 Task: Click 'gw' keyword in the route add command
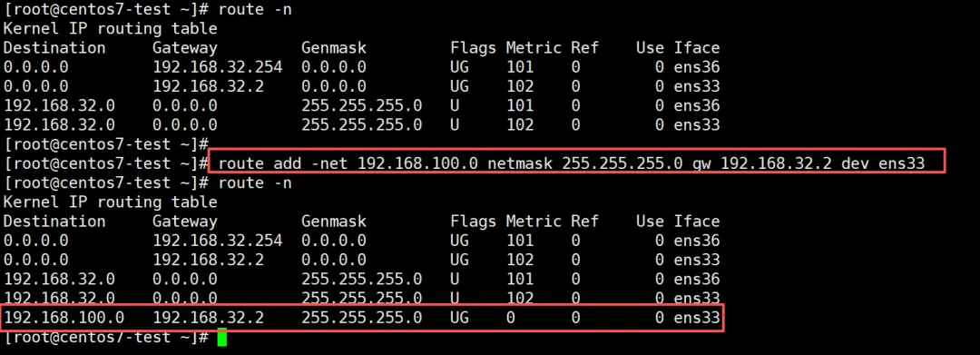pos(701,164)
